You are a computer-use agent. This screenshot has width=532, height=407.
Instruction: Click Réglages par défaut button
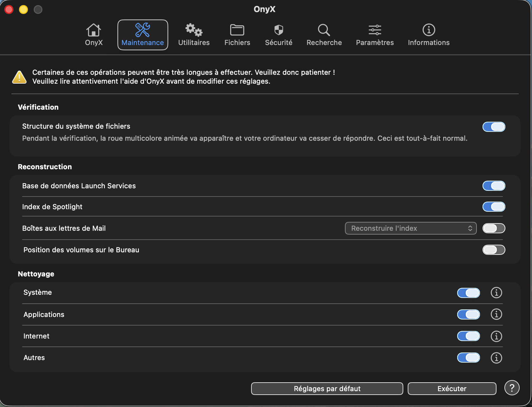(327, 389)
